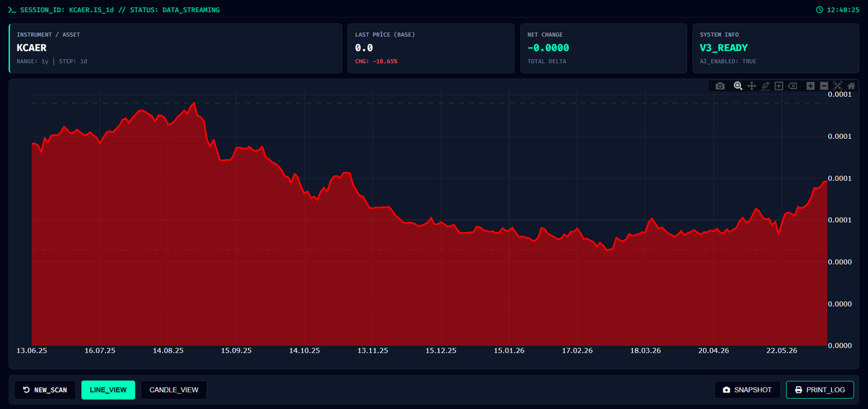Click the autoscale axes icon

click(x=838, y=86)
